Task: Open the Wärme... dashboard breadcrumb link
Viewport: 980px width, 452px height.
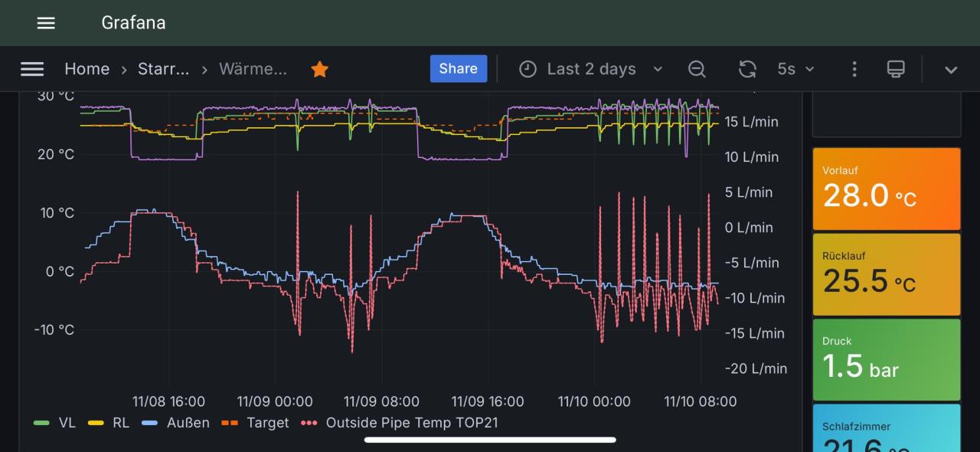Action: (253, 69)
